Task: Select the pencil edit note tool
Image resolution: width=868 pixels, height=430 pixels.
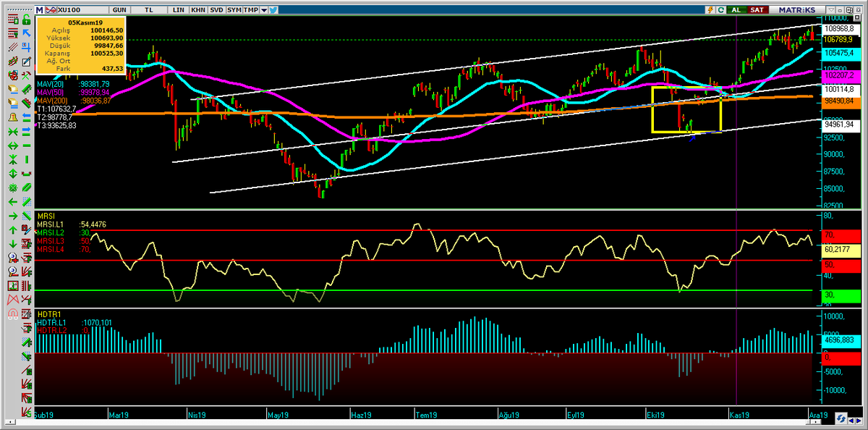Action: [26, 60]
